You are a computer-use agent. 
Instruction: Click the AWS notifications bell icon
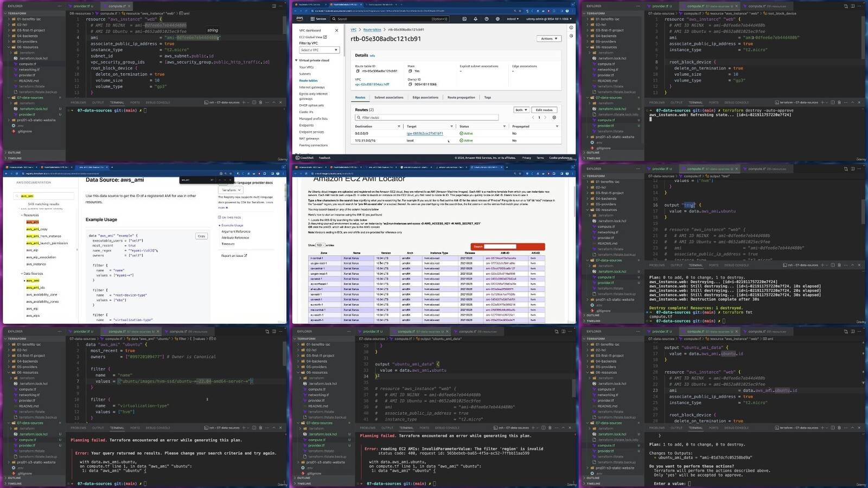coord(476,19)
